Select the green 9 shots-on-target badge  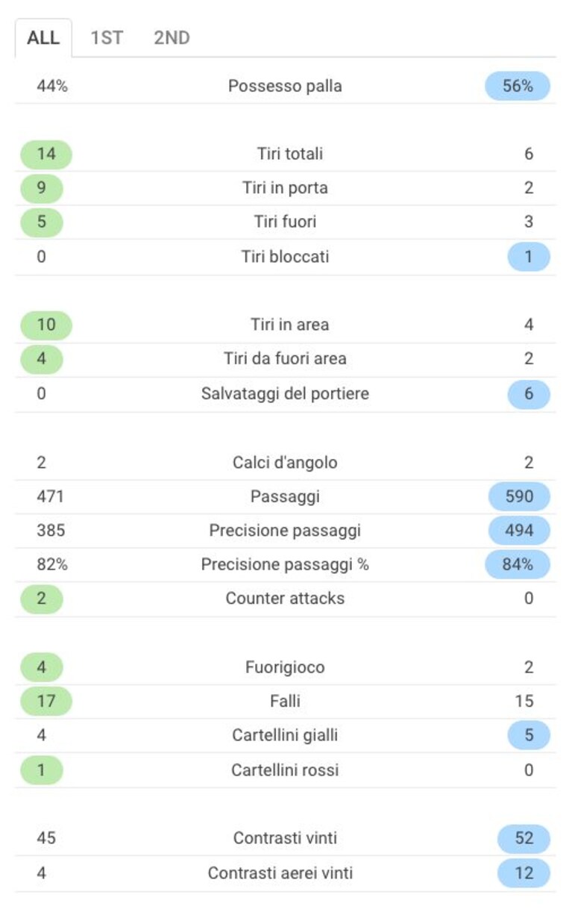tap(42, 188)
